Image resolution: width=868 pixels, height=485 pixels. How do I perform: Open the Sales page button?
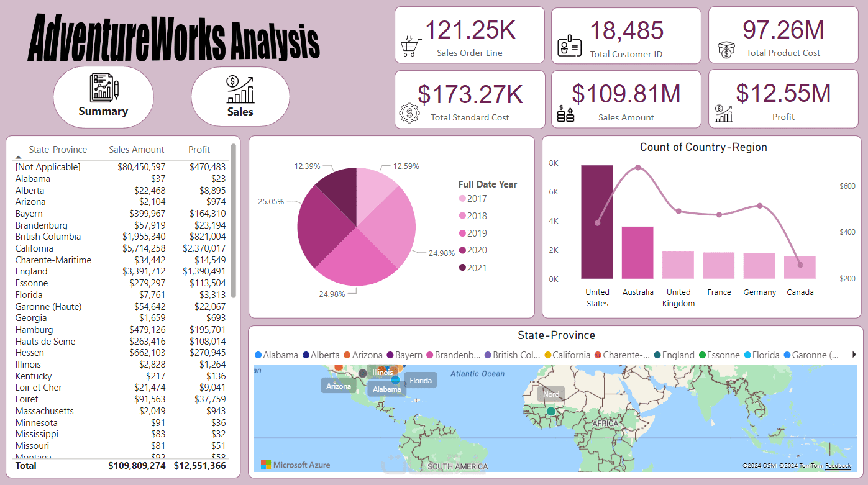(x=240, y=97)
